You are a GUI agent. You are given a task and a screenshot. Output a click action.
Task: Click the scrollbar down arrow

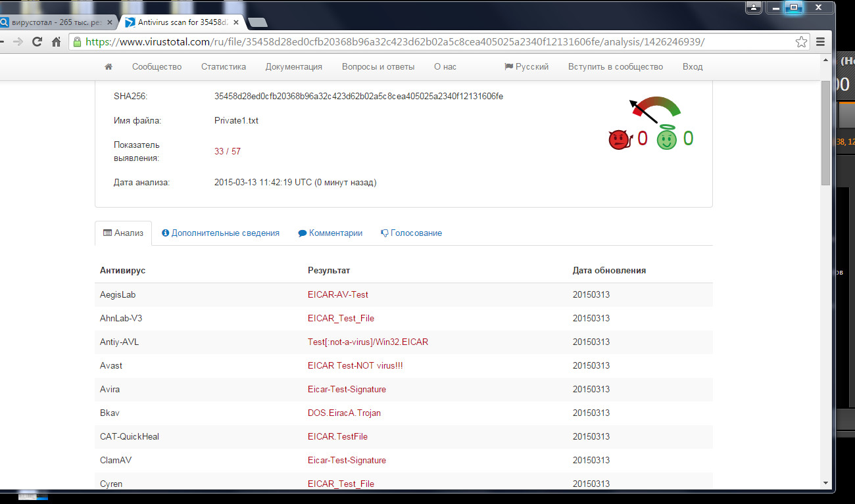click(826, 483)
